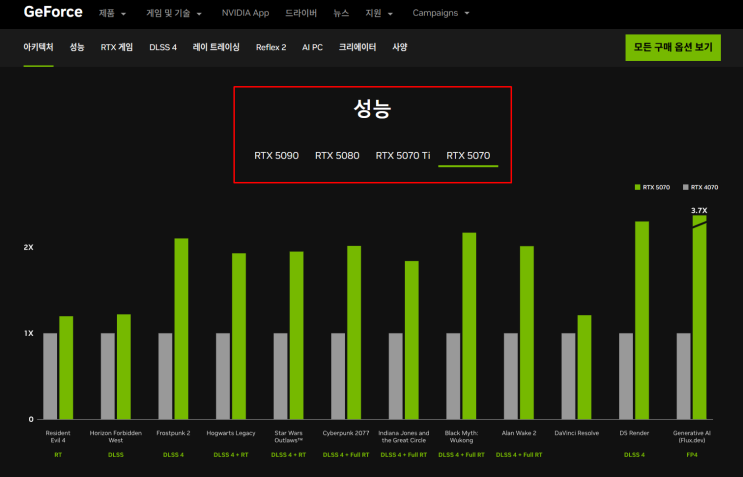The width and height of the screenshot is (743, 477).
Task: Click the green Black Myth: Wukong bar
Action: coord(469,326)
